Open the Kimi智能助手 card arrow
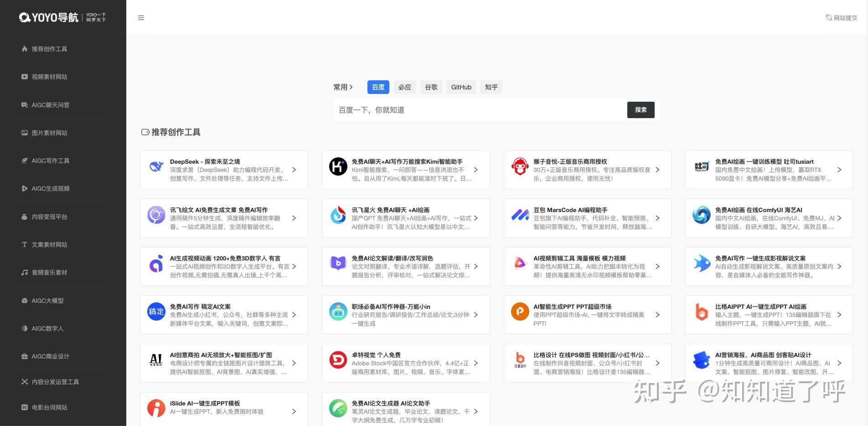The width and height of the screenshot is (868, 426). 476,170
